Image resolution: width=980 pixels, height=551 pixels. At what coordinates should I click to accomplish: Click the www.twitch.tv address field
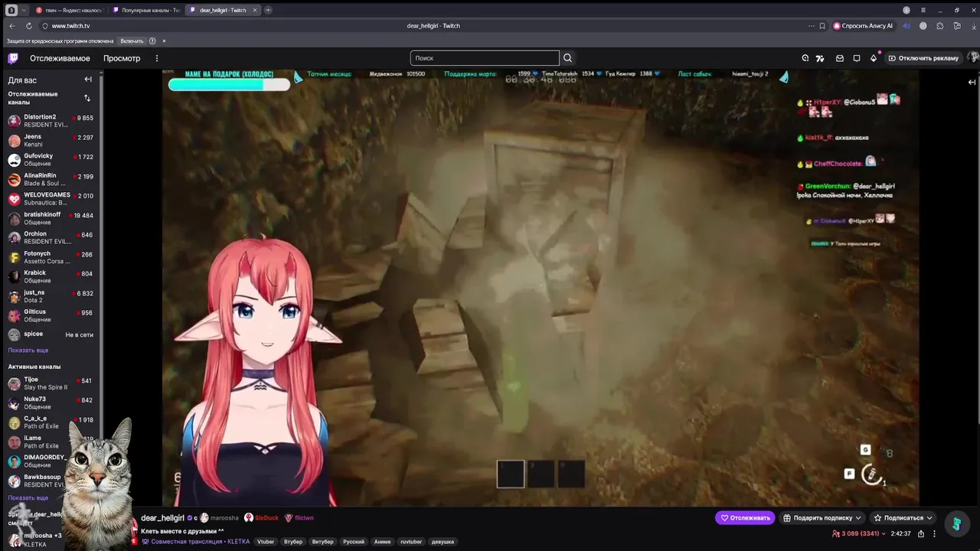click(x=70, y=26)
